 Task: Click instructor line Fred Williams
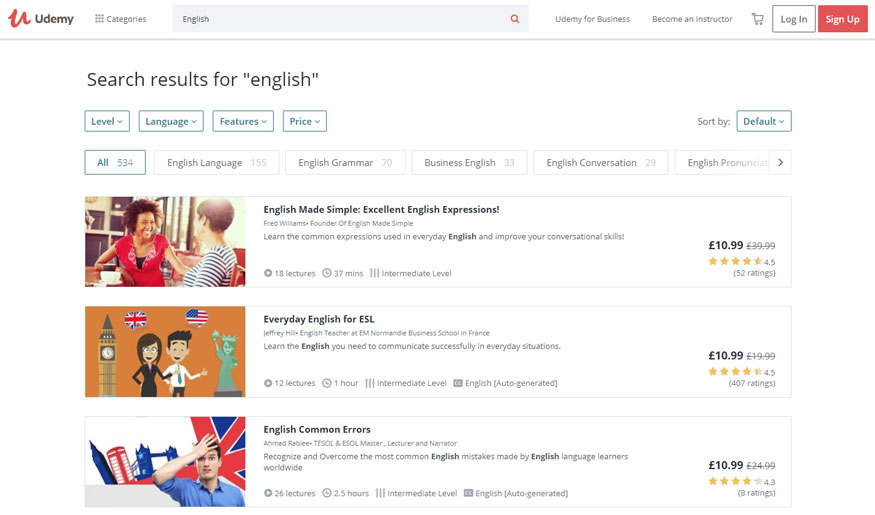point(338,223)
